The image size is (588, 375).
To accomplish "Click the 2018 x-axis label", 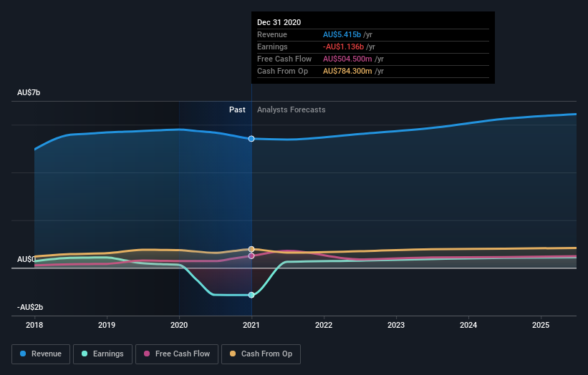I will point(34,325).
